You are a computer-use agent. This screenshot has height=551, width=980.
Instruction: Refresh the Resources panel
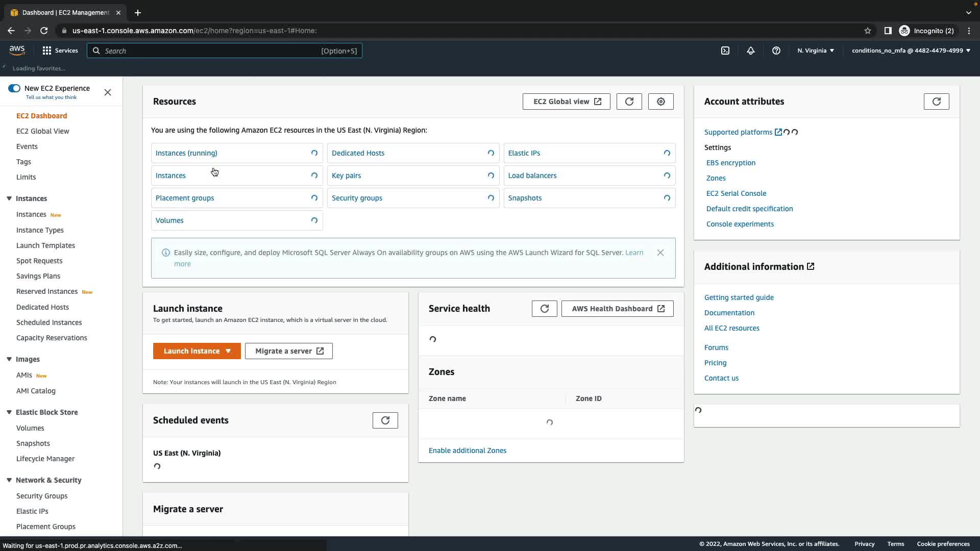629,102
